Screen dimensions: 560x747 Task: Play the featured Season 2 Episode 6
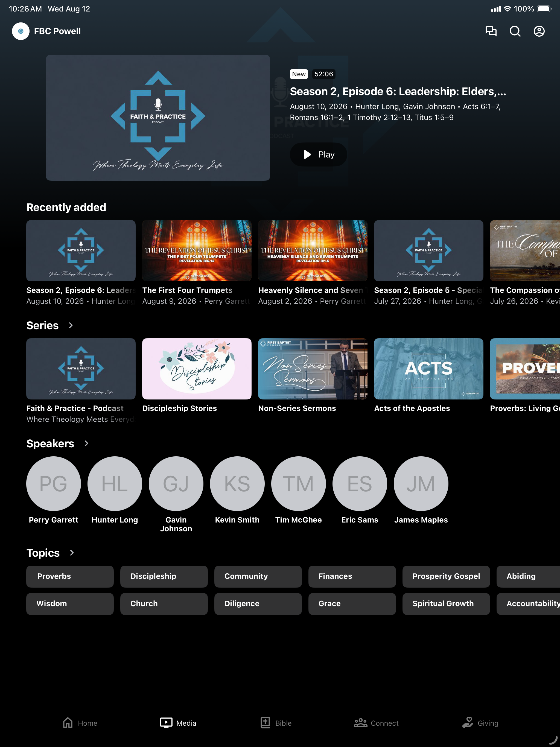coord(318,154)
